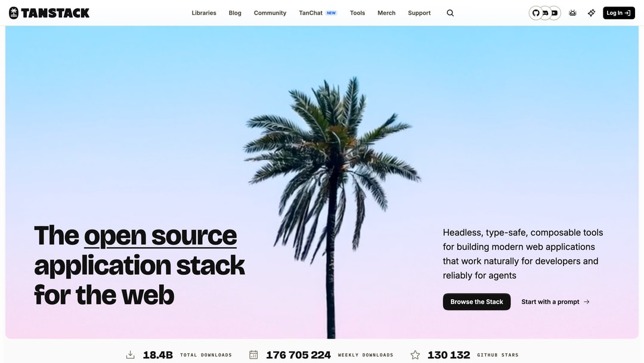Click the calendar icon beside Weekly Downloads
The height and width of the screenshot is (363, 644).
[253, 355]
